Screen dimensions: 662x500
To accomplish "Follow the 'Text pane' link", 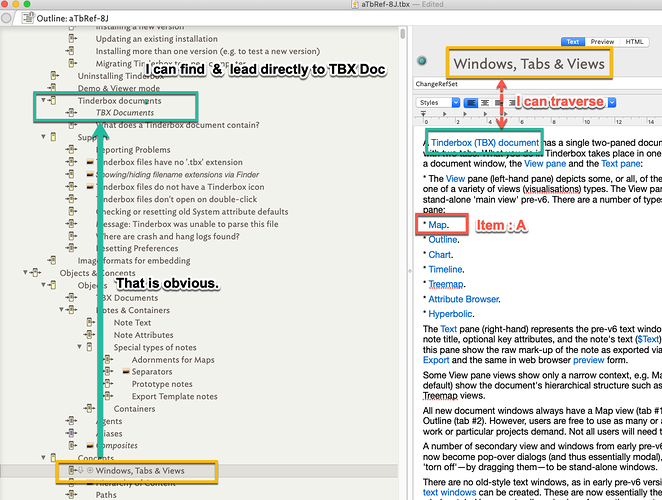I will point(620,164).
